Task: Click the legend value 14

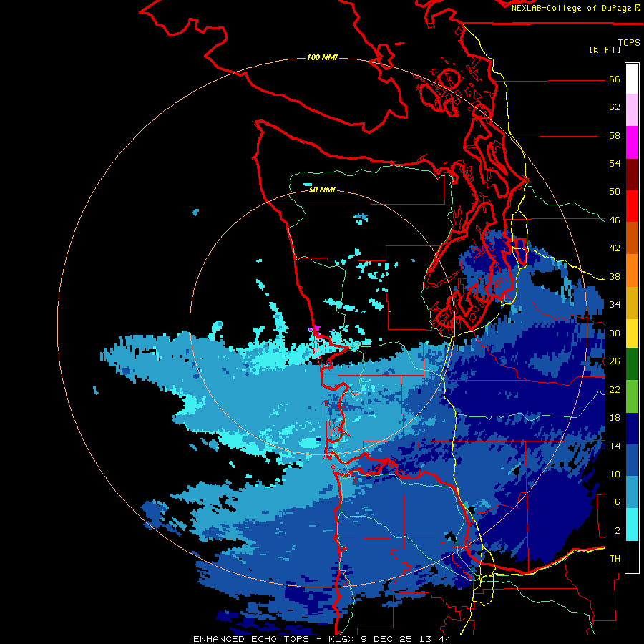Action: point(615,446)
